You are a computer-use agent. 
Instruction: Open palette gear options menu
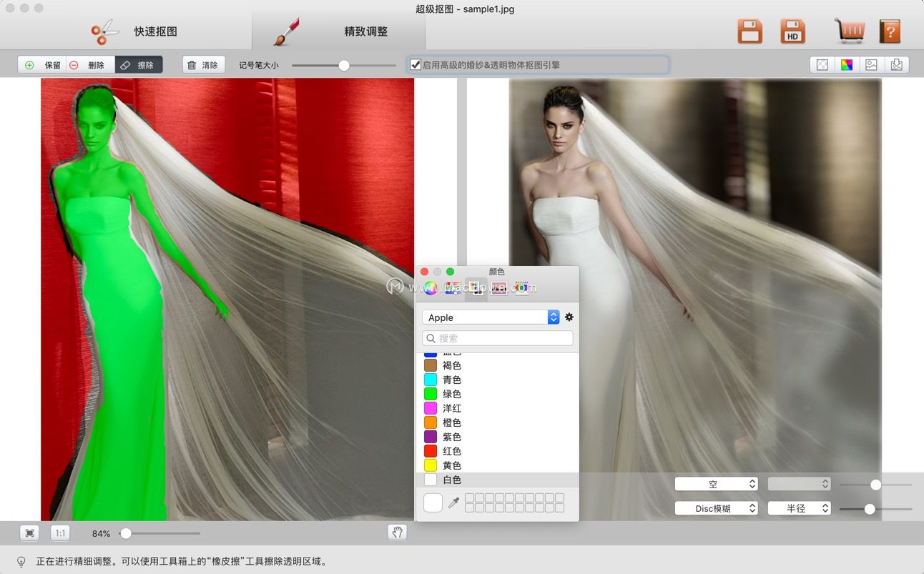tap(569, 317)
